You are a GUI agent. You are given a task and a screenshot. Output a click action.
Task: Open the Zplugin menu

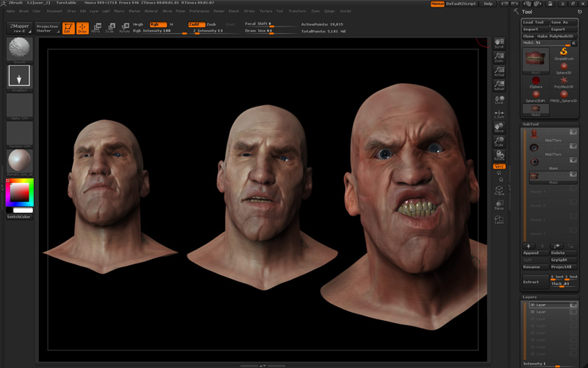pyautogui.click(x=329, y=11)
